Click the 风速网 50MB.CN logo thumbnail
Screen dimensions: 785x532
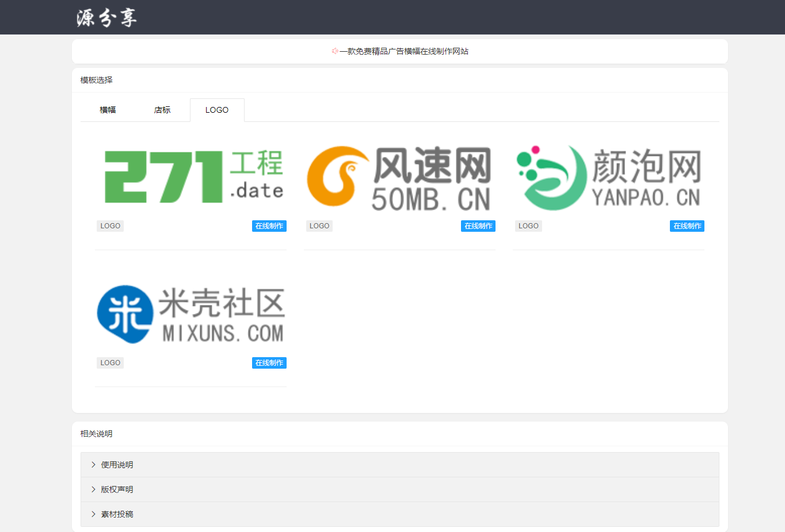pos(399,177)
